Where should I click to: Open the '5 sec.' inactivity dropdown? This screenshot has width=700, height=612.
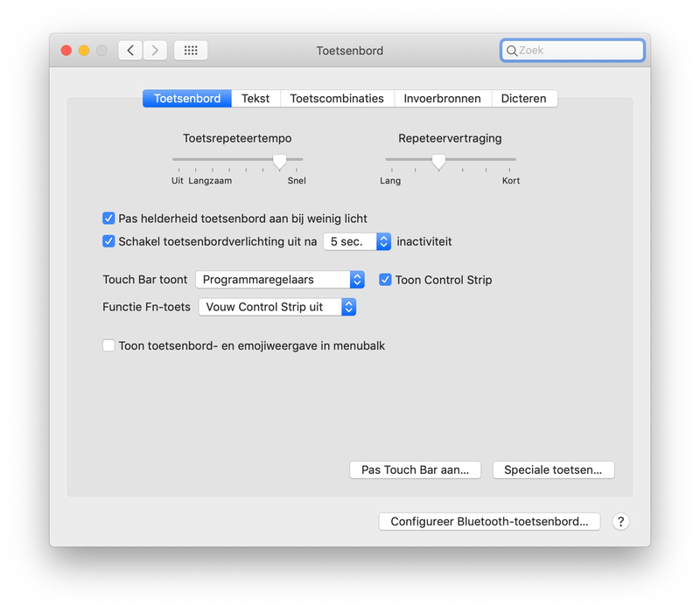click(x=357, y=241)
